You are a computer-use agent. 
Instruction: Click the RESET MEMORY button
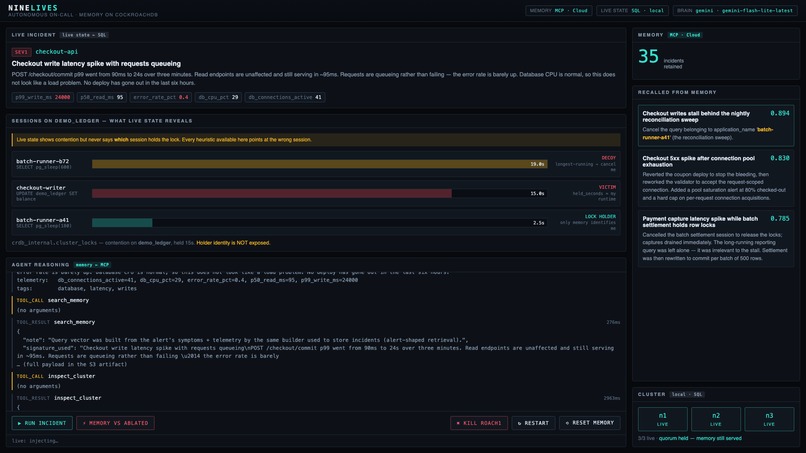(x=590, y=423)
